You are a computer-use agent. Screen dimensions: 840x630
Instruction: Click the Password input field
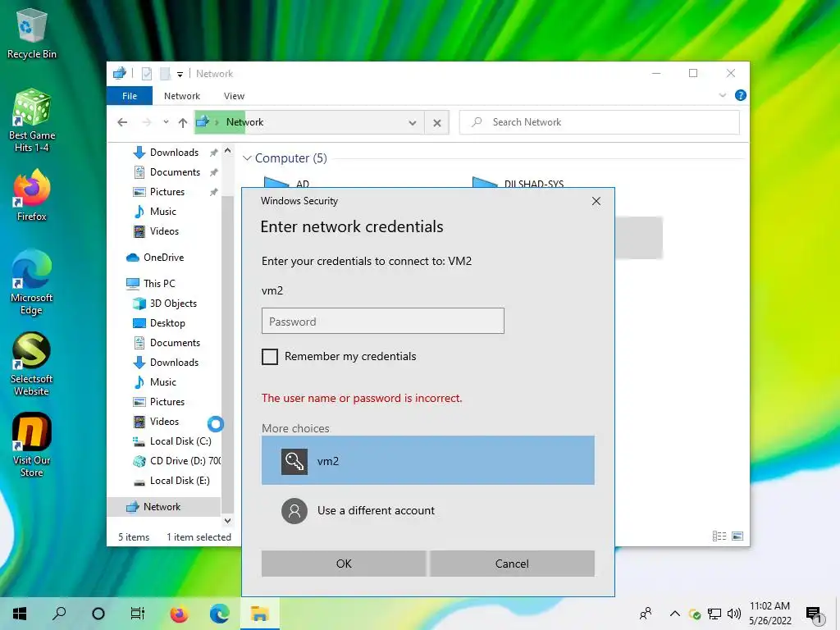click(x=382, y=321)
